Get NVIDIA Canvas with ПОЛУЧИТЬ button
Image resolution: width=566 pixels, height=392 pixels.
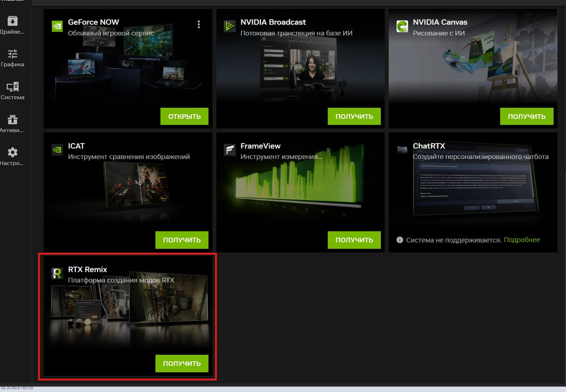527,116
